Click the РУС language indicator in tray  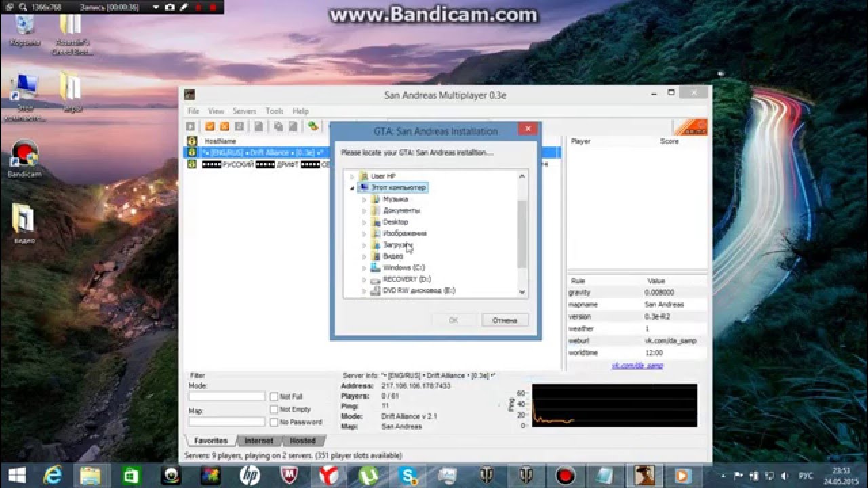tap(805, 476)
